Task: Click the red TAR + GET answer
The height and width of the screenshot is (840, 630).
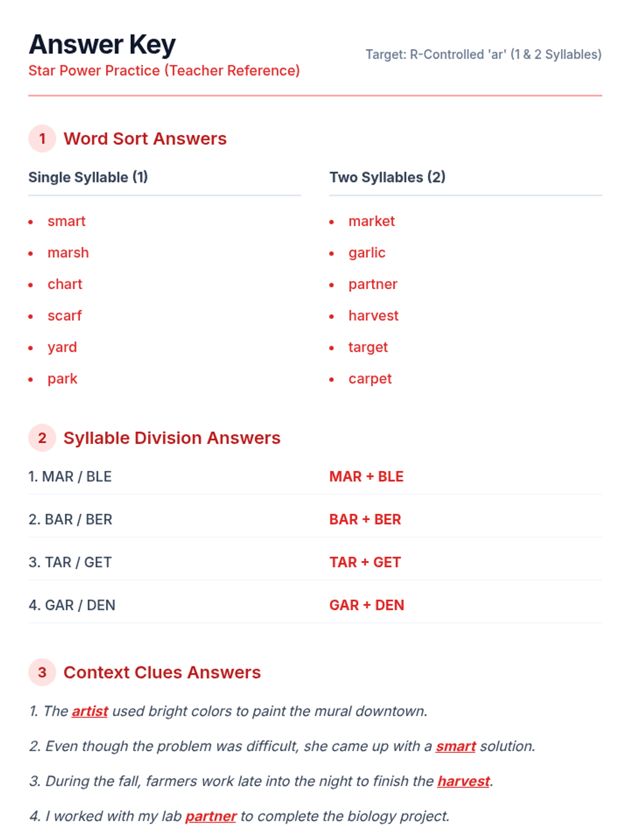Action: point(365,562)
